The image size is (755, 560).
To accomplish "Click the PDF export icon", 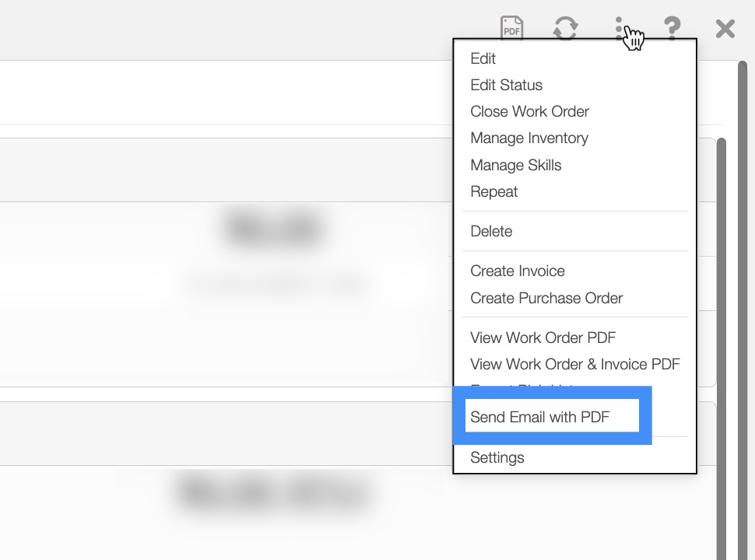I will [x=511, y=29].
